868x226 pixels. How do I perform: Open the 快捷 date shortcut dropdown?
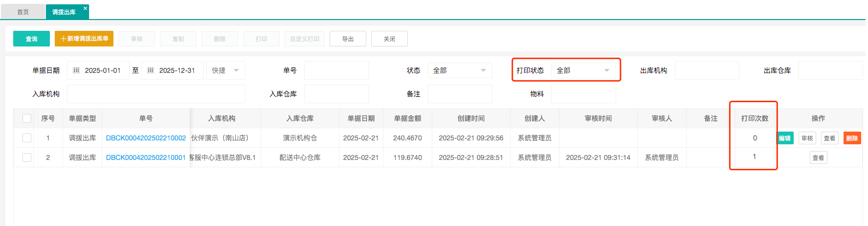pyautogui.click(x=225, y=70)
